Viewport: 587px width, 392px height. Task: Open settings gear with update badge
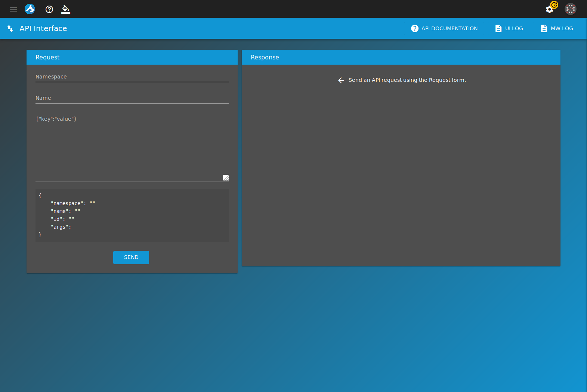click(x=552, y=7)
